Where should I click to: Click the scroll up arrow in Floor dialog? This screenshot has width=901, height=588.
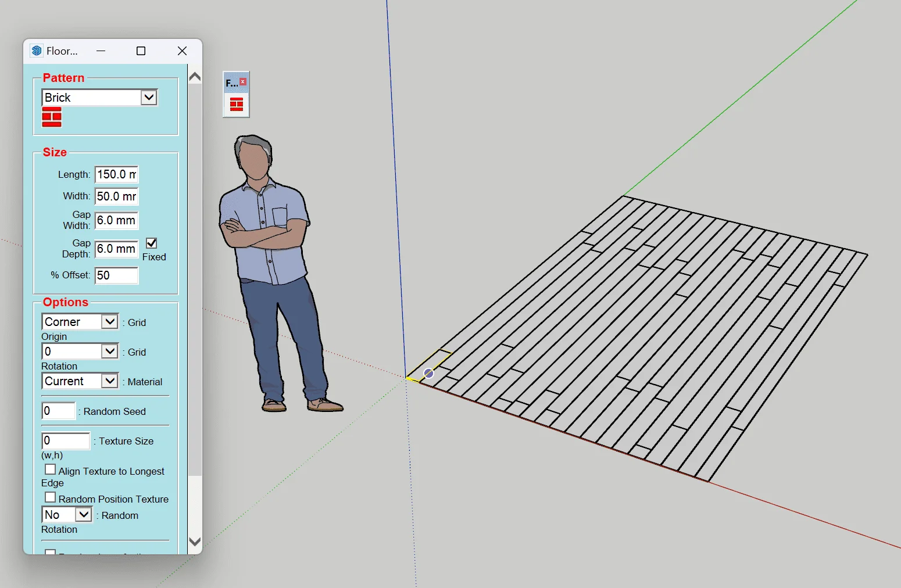pos(195,77)
